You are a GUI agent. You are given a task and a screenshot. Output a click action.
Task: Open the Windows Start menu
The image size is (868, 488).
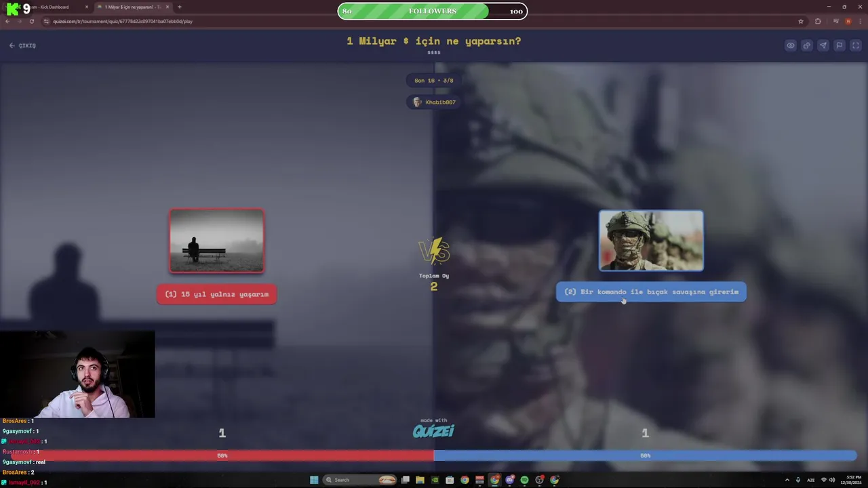click(x=314, y=480)
